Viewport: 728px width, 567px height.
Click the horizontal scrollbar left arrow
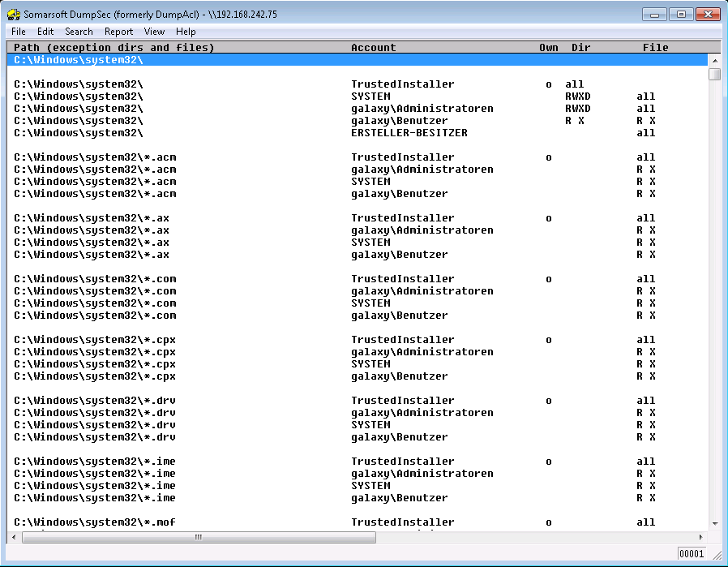14,538
